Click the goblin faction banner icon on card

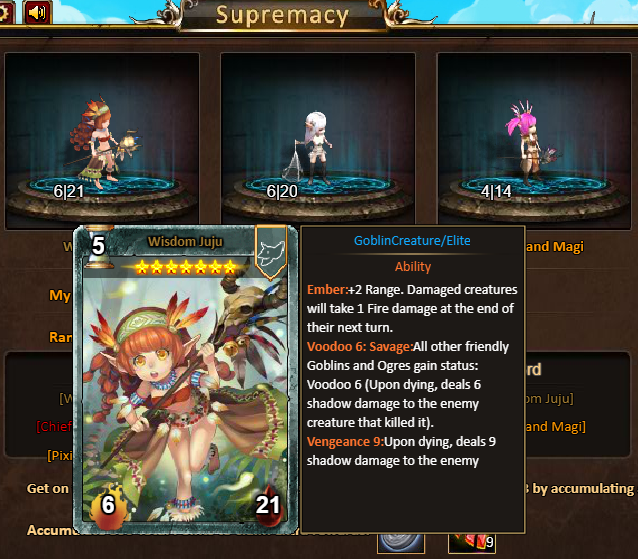point(271,252)
